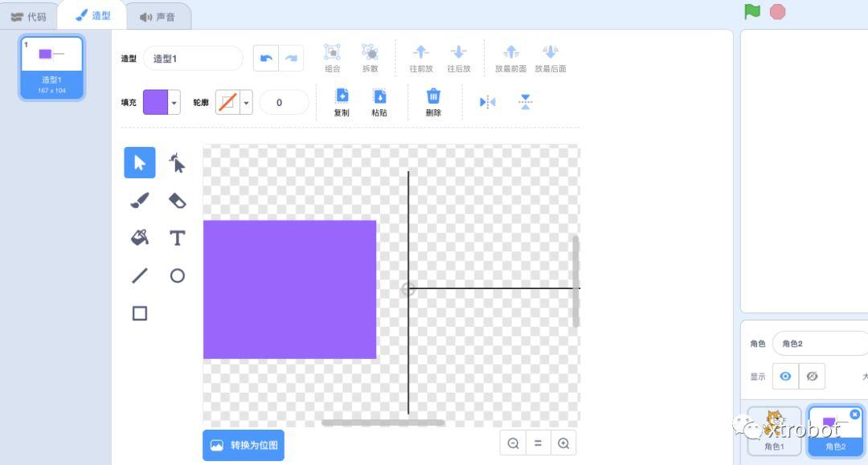868x465 pixels.
Task: Click the green flag to run
Action: tap(751, 12)
